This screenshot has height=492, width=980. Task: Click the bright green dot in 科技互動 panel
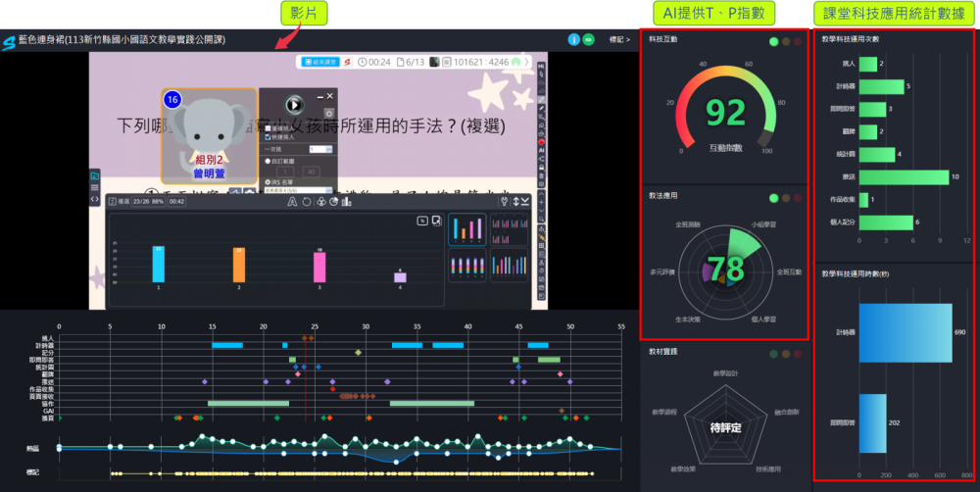774,42
